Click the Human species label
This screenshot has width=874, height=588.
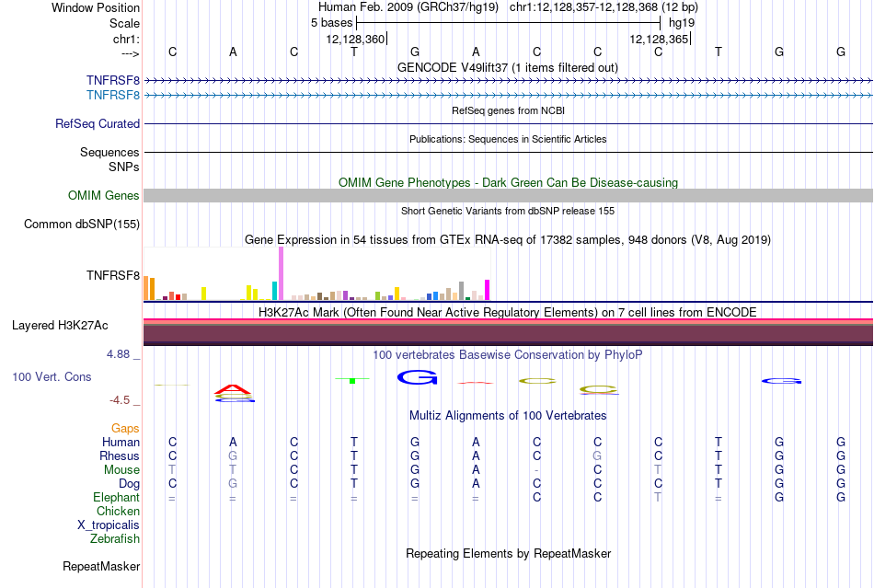click(121, 442)
